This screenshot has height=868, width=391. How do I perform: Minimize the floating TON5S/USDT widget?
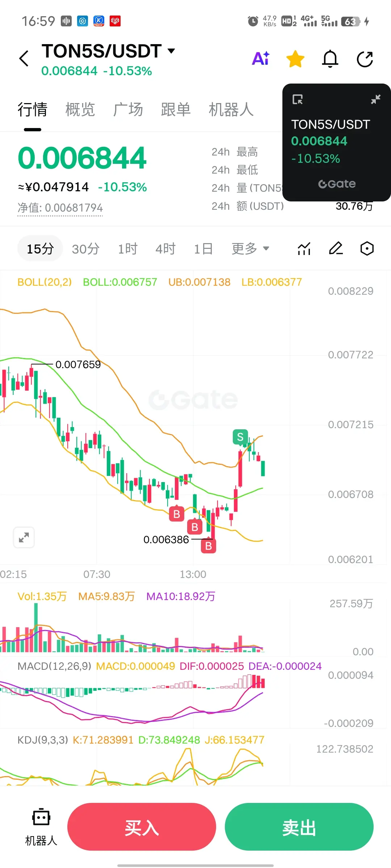tap(376, 99)
